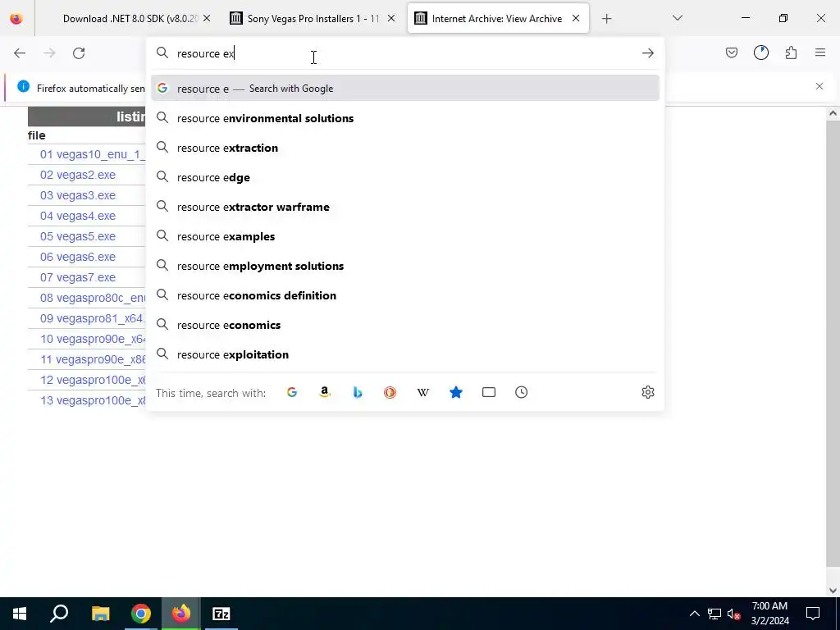Screen dimensions: 840x630
Task: Open the circular toolbar icon next to Pocket
Action: (x=760, y=52)
